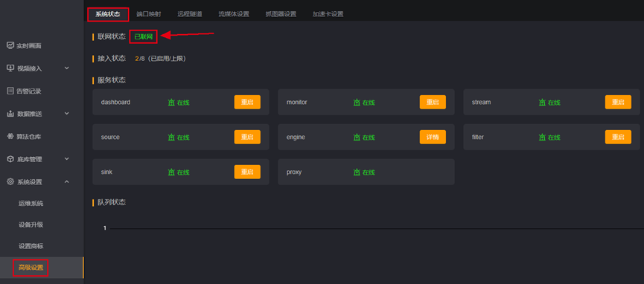Screen dimensions: 644x284
Task: Click the queue chart axis value 1
Action: point(105,228)
